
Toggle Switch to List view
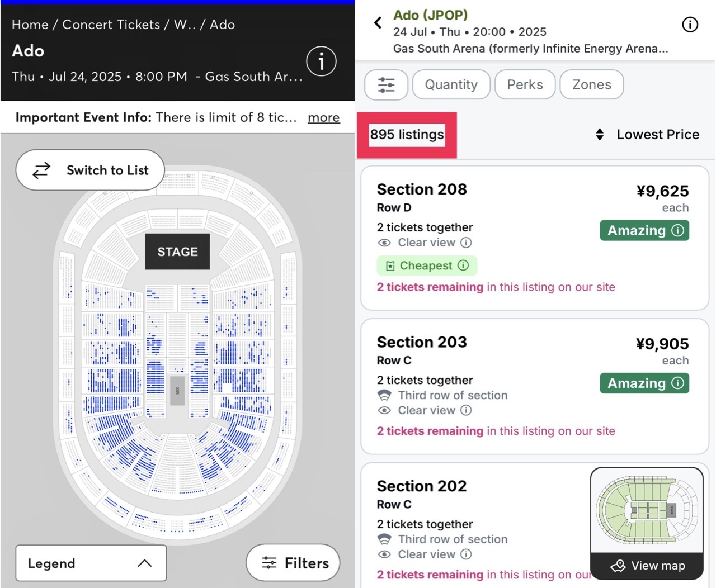tap(90, 170)
